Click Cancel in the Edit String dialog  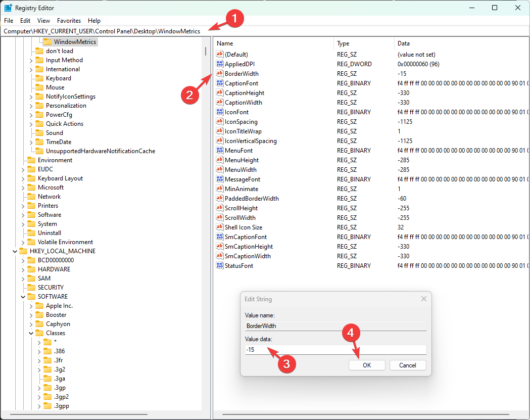click(x=407, y=365)
